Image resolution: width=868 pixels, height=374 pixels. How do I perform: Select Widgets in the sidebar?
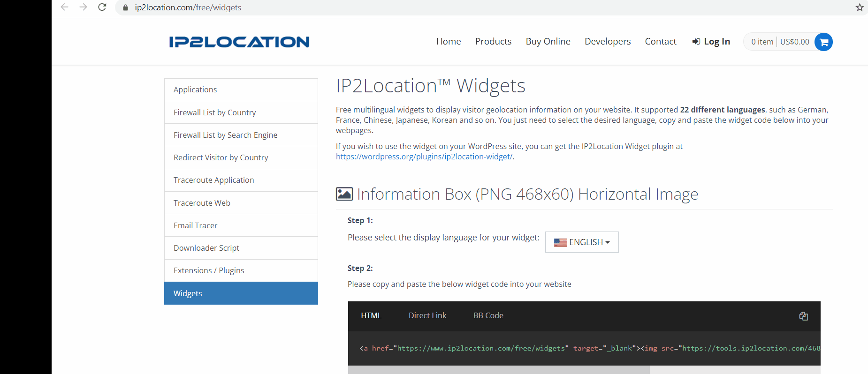tap(241, 293)
